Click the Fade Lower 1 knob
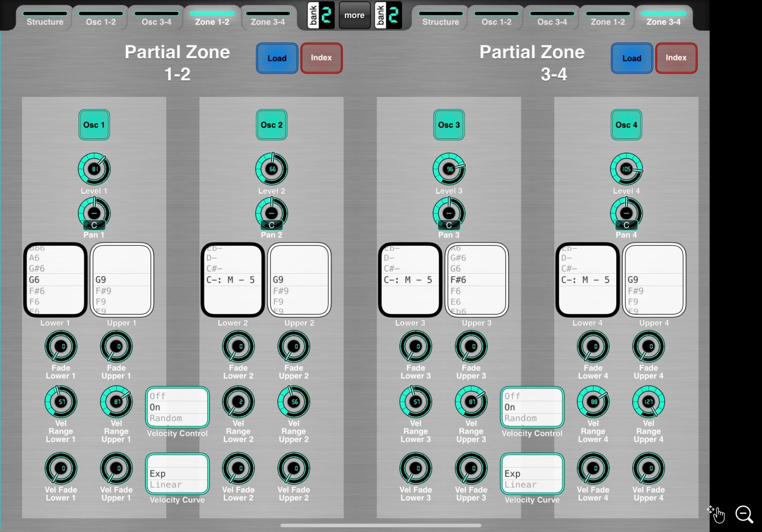This screenshot has width=762, height=532. [x=61, y=347]
